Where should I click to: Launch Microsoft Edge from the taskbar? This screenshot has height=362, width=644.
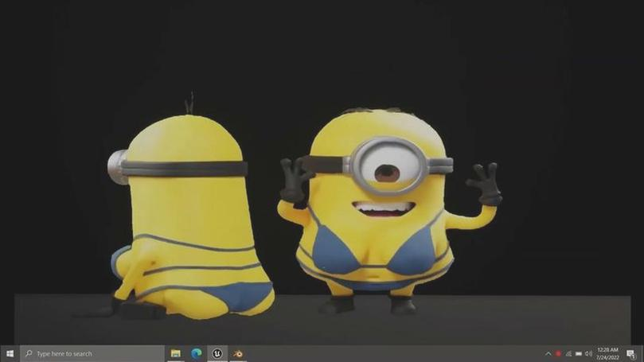click(197, 353)
